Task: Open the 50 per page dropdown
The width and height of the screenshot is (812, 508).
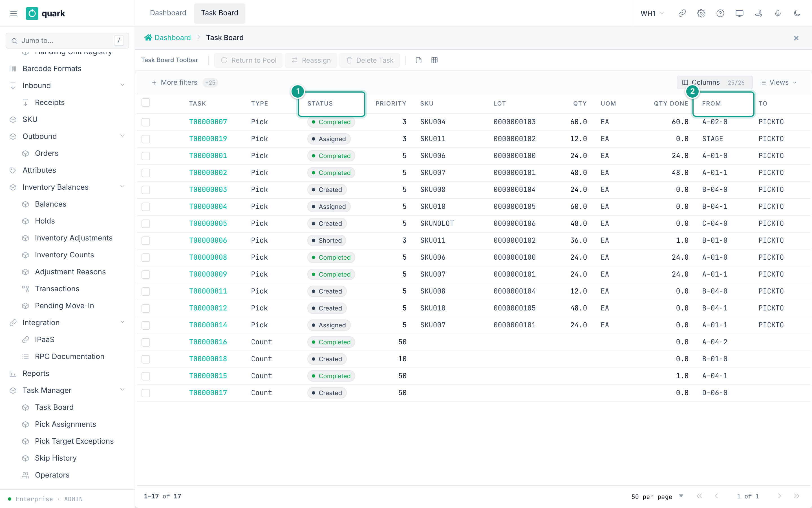Action: [x=657, y=497]
